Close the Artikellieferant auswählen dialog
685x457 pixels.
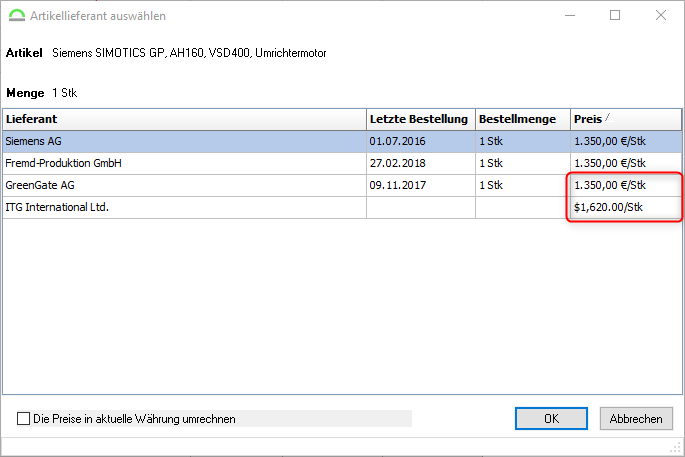[661, 15]
